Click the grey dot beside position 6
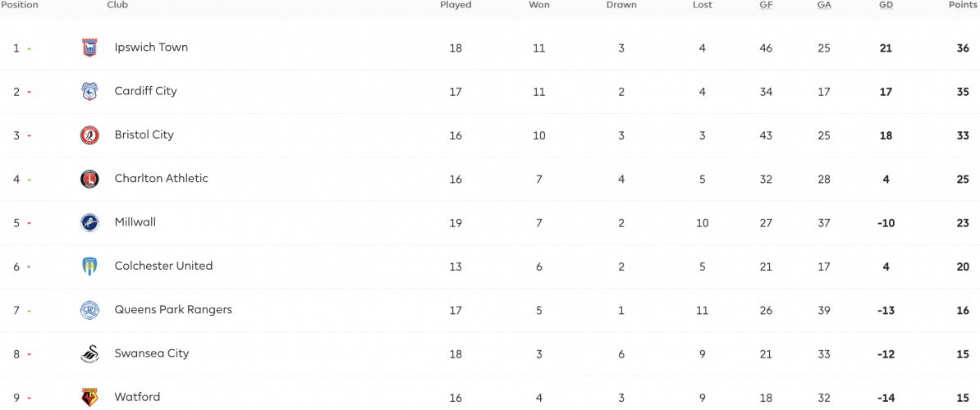Image resolution: width=980 pixels, height=410 pixels. (29, 267)
